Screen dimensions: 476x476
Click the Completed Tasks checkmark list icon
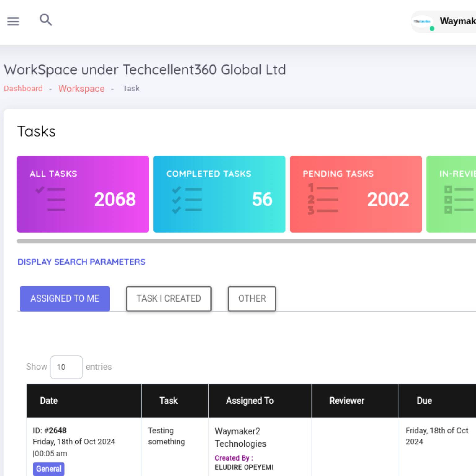(187, 200)
